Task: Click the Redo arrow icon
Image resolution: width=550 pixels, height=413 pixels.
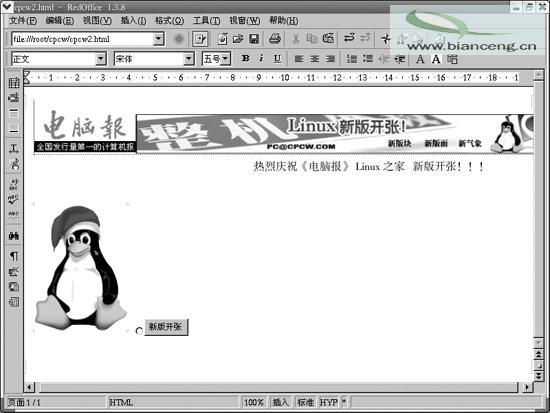Action: (x=365, y=38)
